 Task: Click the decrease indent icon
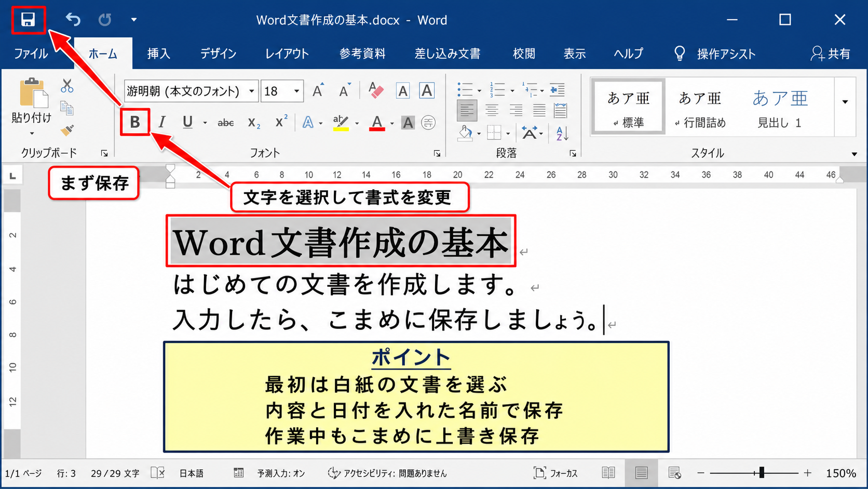point(558,90)
